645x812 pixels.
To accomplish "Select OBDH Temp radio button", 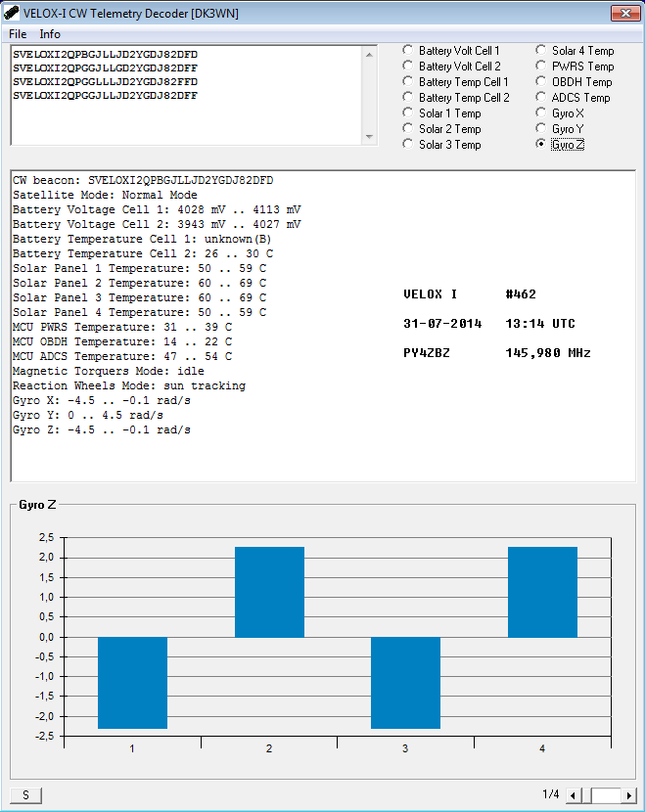I will click(541, 82).
